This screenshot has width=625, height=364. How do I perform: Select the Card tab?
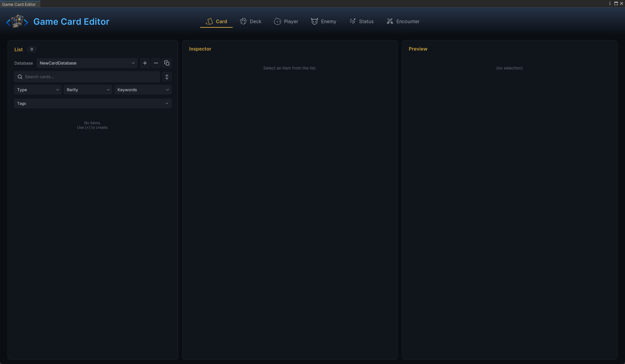click(x=216, y=21)
